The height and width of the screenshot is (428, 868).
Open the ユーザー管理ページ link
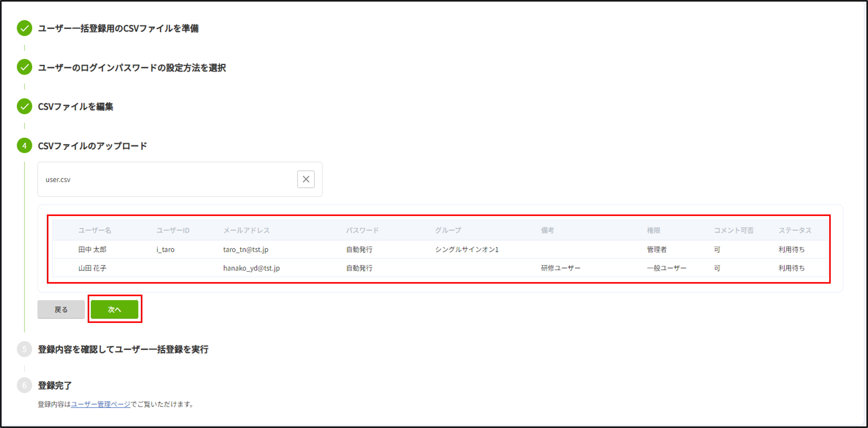pyautogui.click(x=100, y=404)
